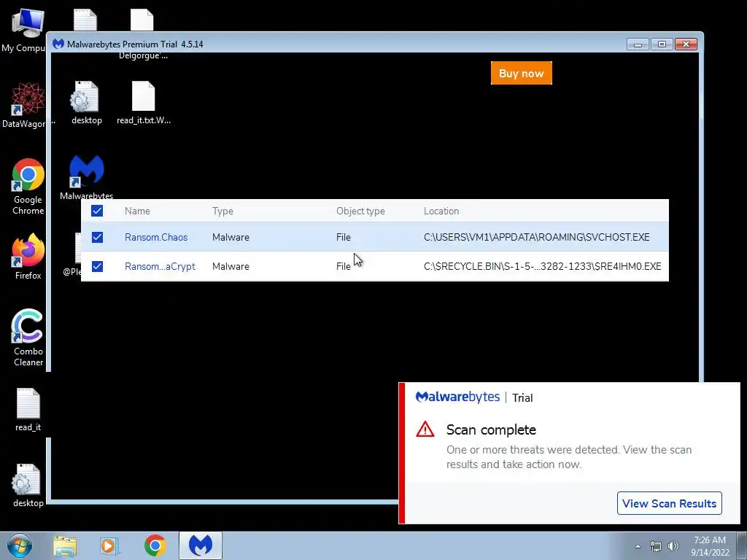Open the clock showing 7:26 AM
Screen dimensions: 747x560
pyautogui.click(x=710, y=545)
